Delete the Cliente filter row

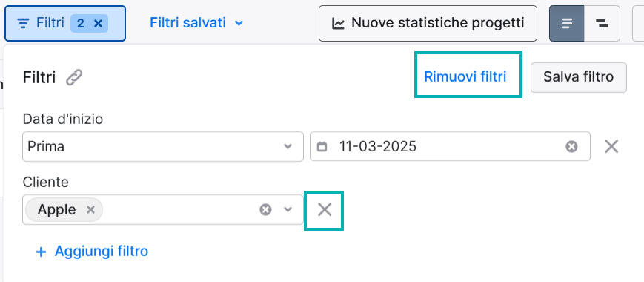tap(324, 210)
